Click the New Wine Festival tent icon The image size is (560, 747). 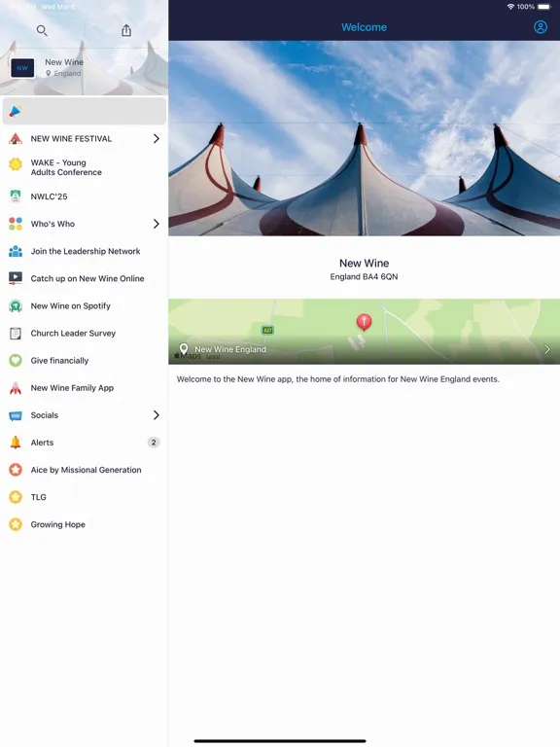tap(16, 139)
